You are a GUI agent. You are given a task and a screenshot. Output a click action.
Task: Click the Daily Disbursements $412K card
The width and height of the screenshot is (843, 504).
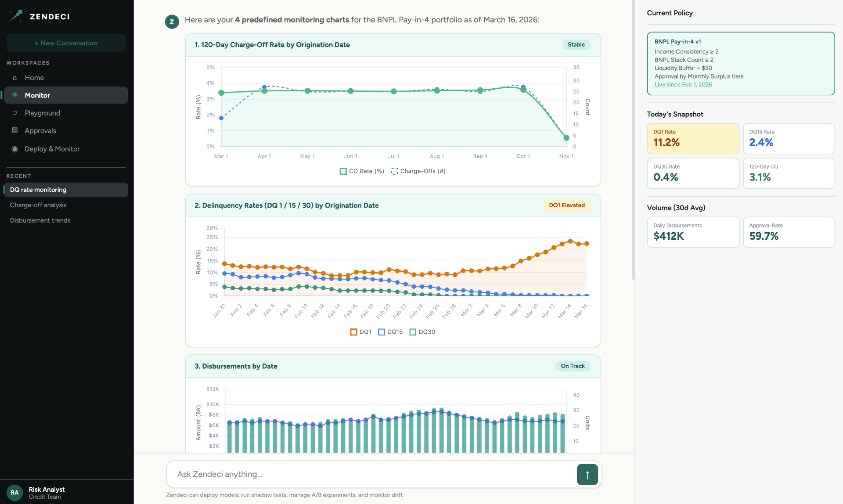pos(693,232)
